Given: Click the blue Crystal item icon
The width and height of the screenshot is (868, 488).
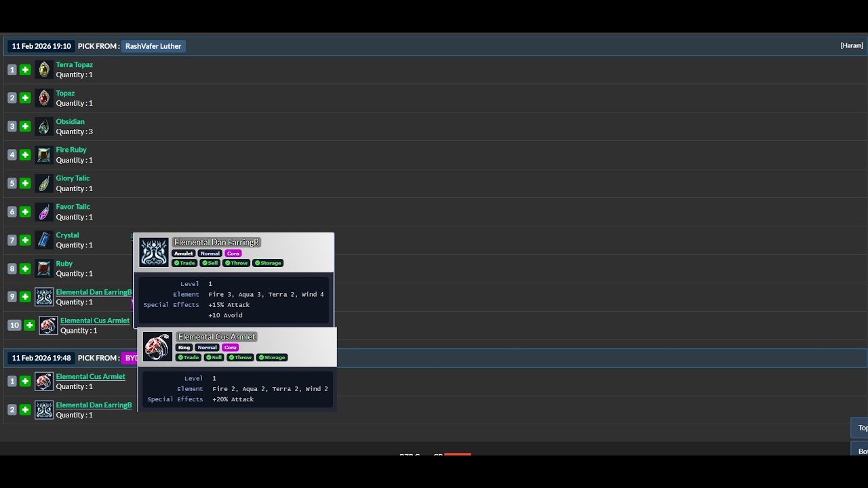Looking at the screenshot, I should (x=44, y=241).
